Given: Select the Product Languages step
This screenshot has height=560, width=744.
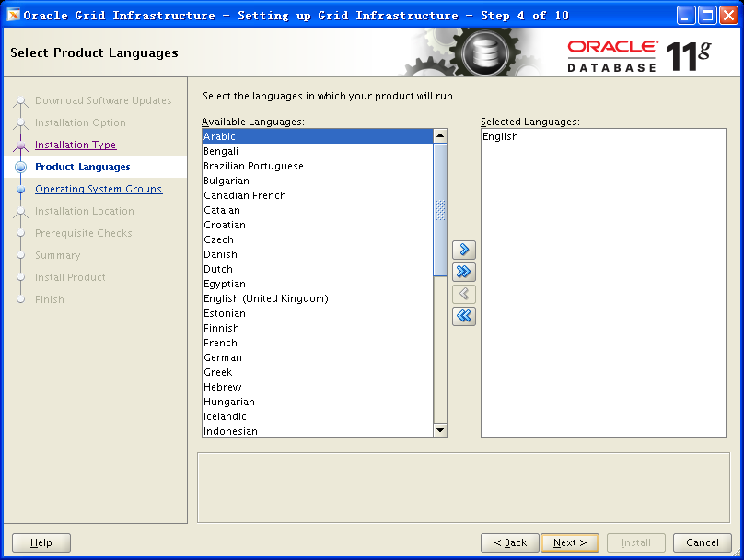Looking at the screenshot, I should tap(83, 167).
